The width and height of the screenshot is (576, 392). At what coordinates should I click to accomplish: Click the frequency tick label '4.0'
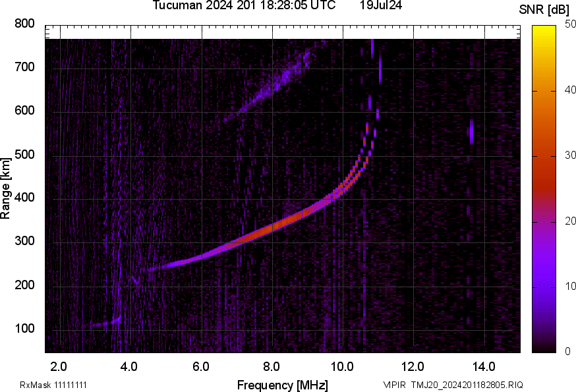tap(129, 367)
